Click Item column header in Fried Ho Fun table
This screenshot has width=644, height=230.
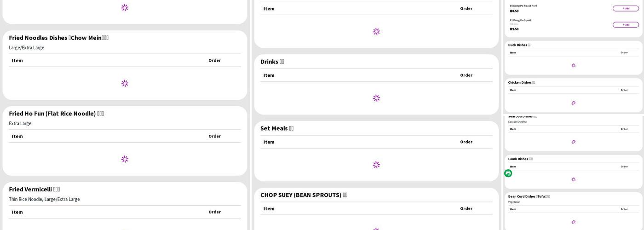click(x=17, y=136)
